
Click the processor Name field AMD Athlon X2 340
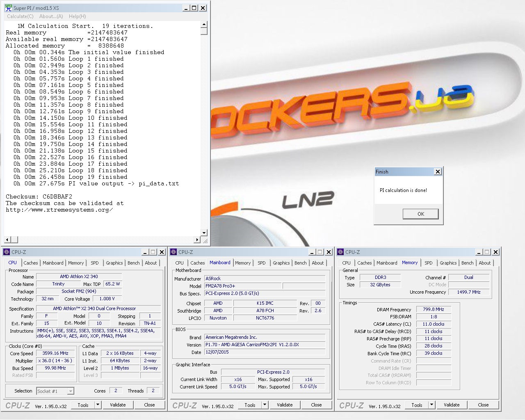(x=79, y=276)
